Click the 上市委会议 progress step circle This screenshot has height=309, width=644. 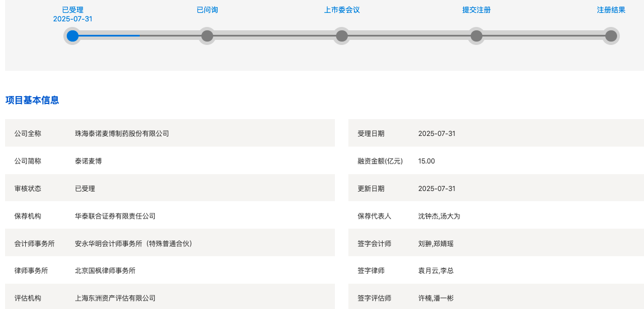point(342,36)
